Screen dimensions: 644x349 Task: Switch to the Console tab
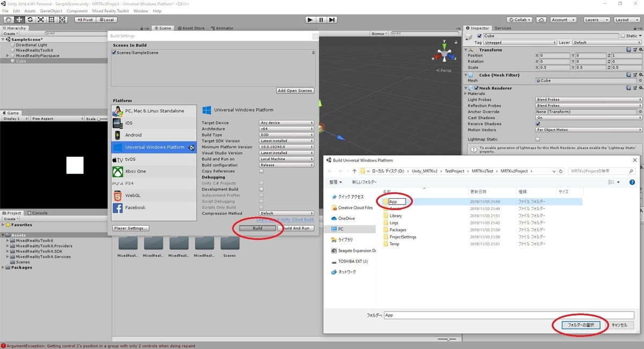(x=38, y=213)
